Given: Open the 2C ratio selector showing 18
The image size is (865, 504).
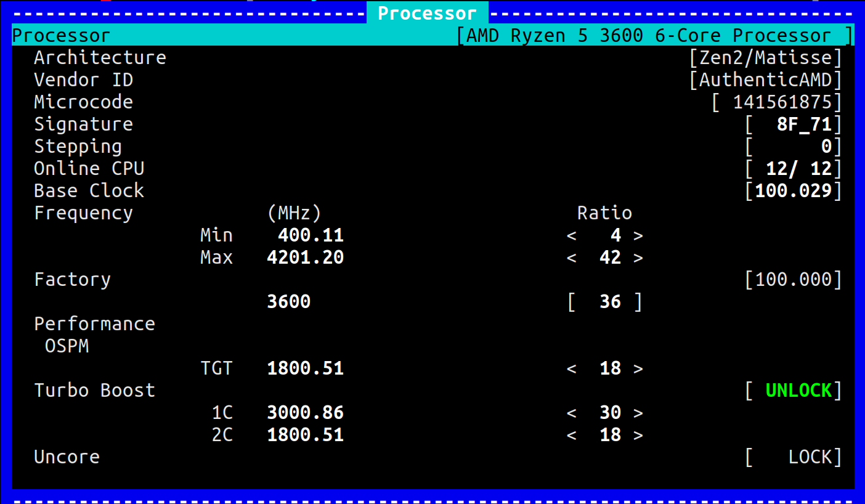Looking at the screenshot, I should pos(604,435).
